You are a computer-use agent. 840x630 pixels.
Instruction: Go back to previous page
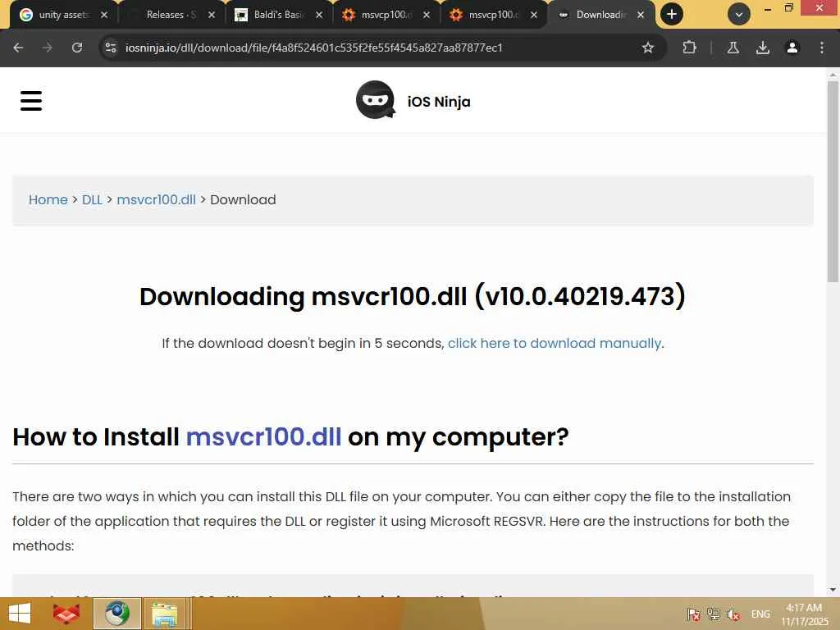tap(18, 48)
